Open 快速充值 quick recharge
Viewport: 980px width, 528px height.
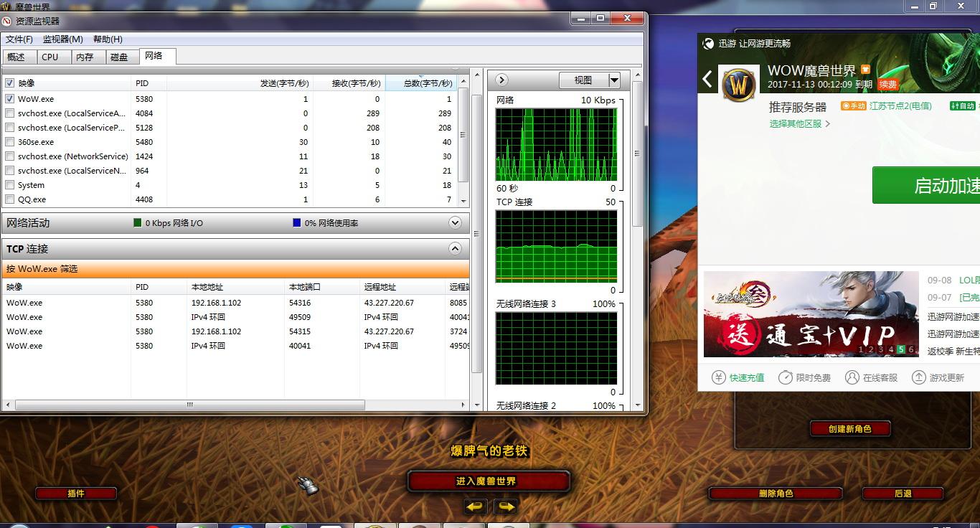click(738, 377)
